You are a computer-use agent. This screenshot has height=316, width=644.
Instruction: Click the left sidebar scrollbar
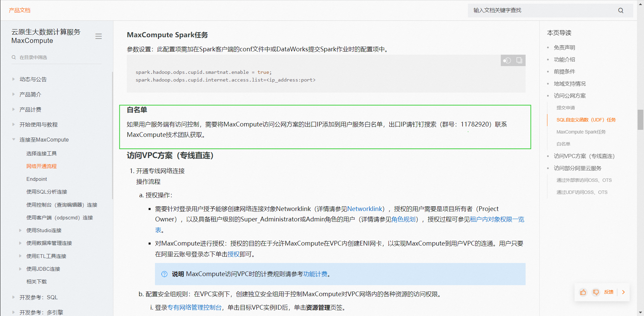pyautogui.click(x=112, y=135)
